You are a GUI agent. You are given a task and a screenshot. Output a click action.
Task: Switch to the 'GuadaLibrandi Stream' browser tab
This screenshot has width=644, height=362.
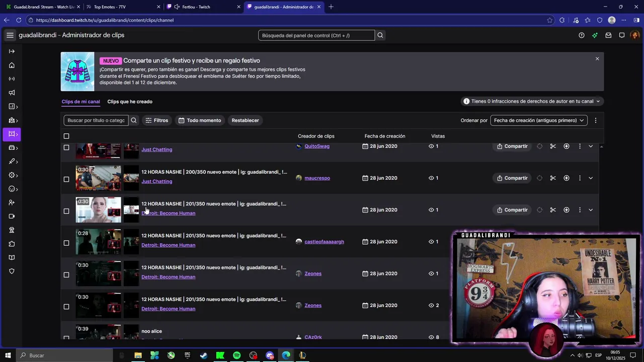42,7
